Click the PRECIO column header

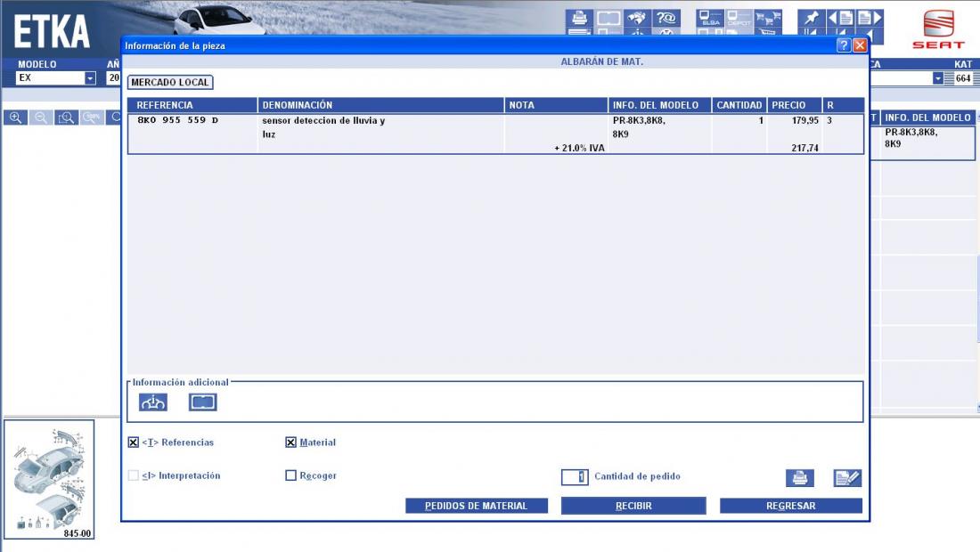pos(795,105)
